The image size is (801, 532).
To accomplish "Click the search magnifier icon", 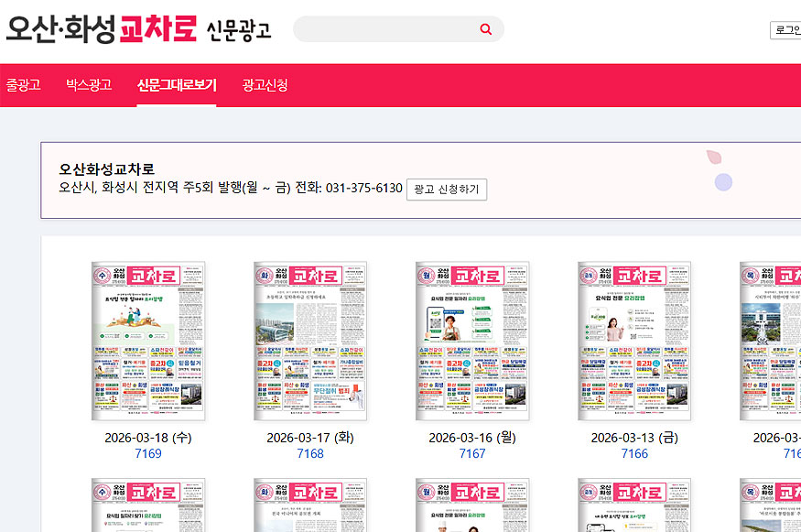I will click(485, 28).
